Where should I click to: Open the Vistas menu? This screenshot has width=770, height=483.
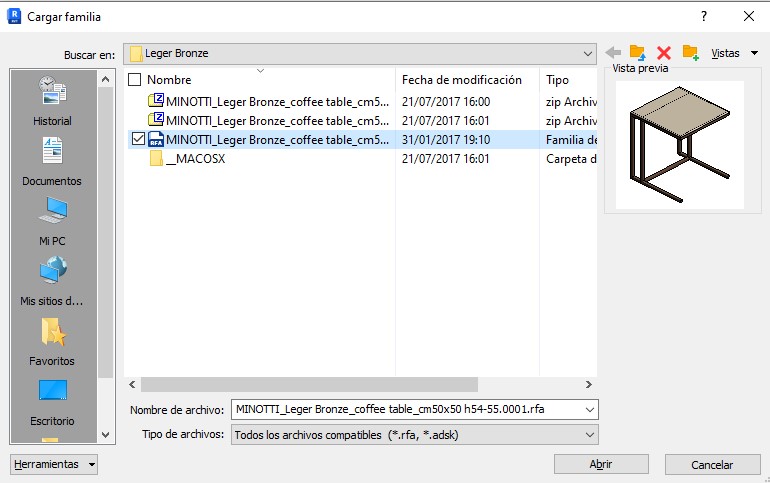pos(733,53)
